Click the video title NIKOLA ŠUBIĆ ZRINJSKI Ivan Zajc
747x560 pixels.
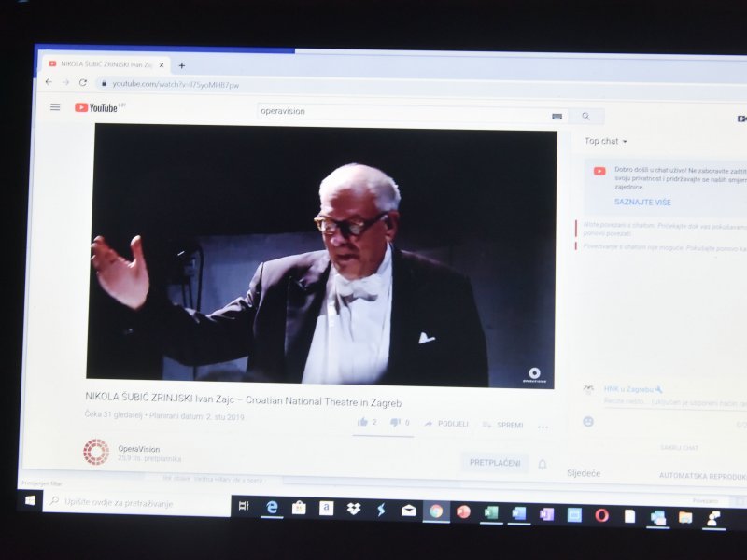pos(243,399)
